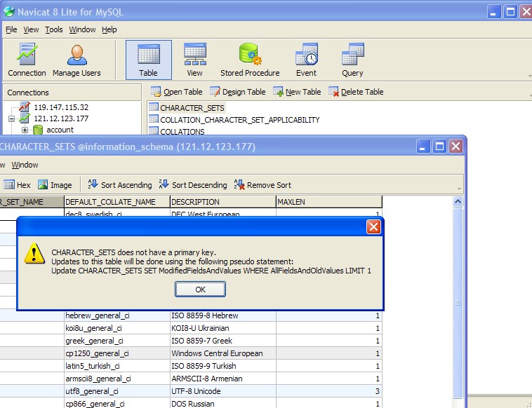Click MAXLEN column header
Viewport: 532px width, 408px height.
click(x=329, y=202)
